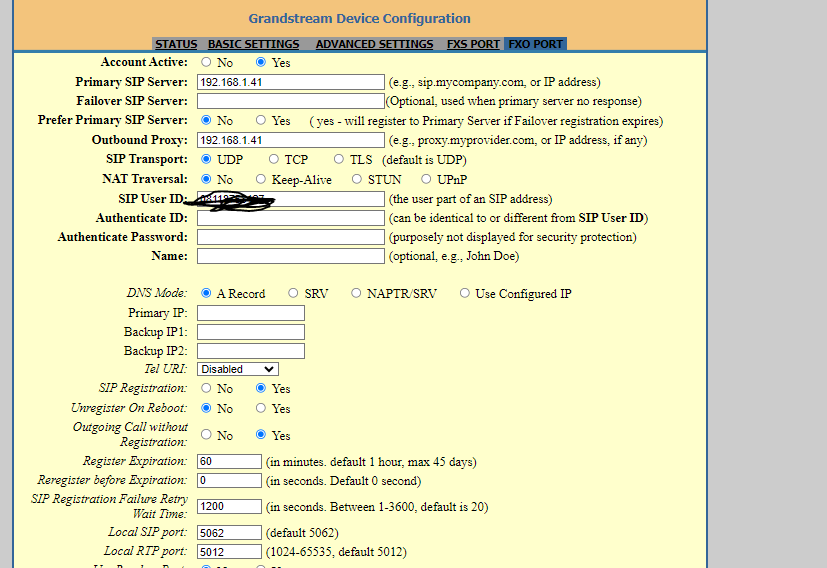The height and width of the screenshot is (568, 827).
Task: Select TCP as SIP Transport
Action: pyautogui.click(x=273, y=159)
